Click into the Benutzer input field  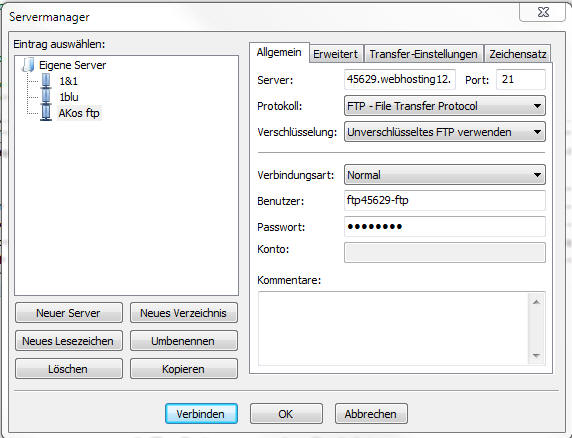pyautogui.click(x=445, y=200)
